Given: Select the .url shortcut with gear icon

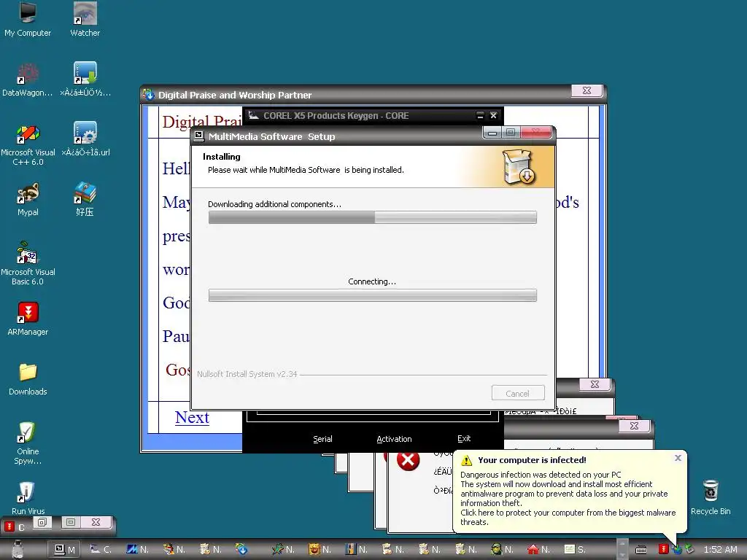Looking at the screenshot, I should tap(85, 139).
